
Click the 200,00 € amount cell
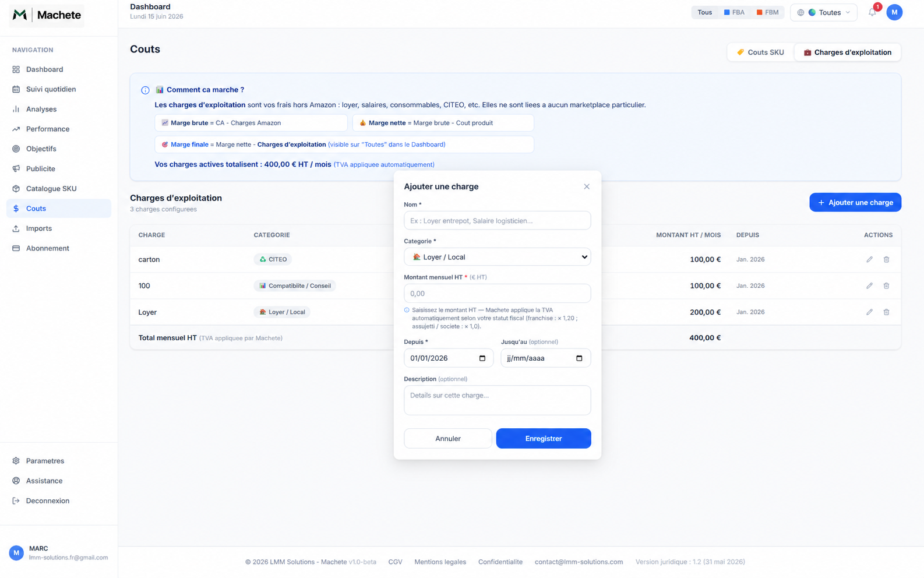pos(705,312)
